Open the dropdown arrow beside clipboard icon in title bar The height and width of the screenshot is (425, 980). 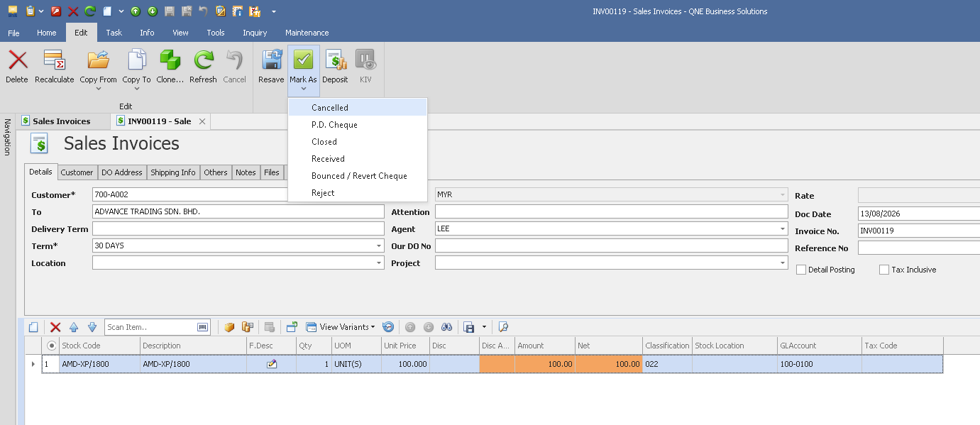(x=41, y=11)
